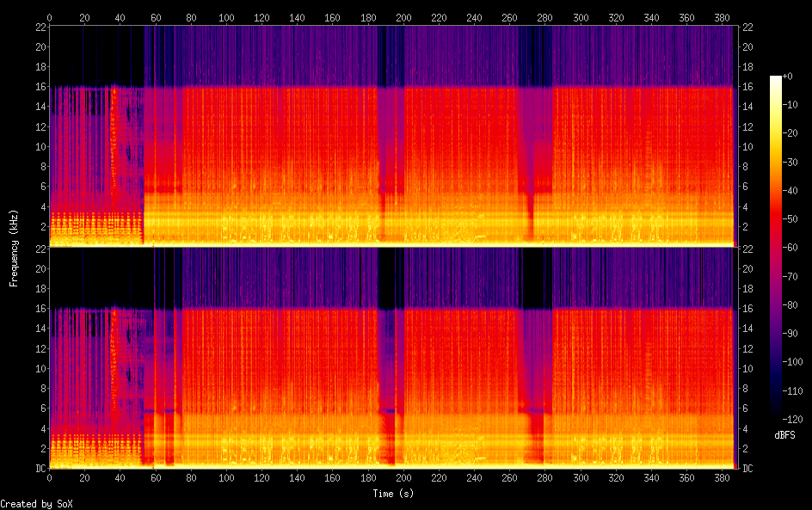Click the 22 kHz label right of top channel
812x510 pixels.
pyautogui.click(x=747, y=28)
